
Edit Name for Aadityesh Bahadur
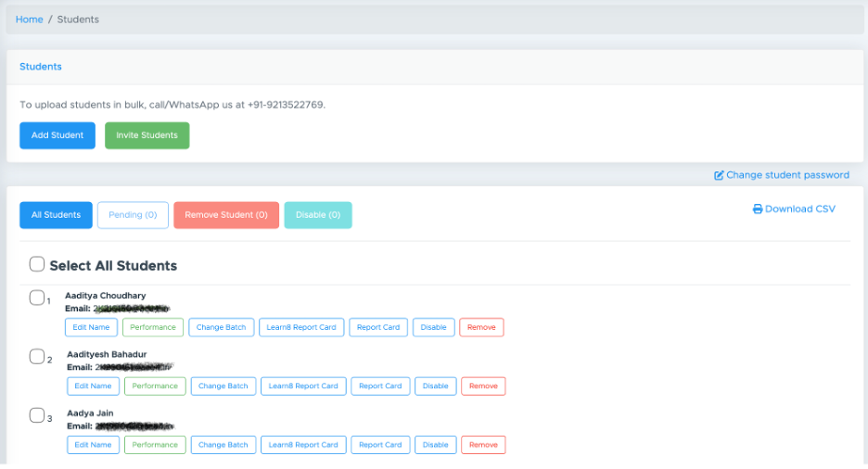(x=94, y=386)
